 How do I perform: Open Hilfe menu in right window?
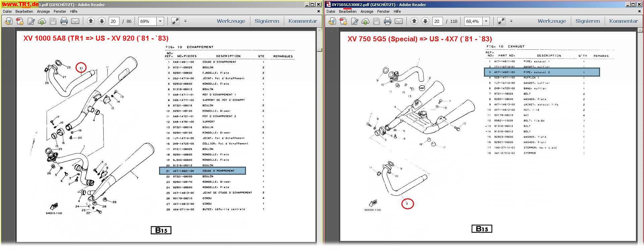click(397, 11)
